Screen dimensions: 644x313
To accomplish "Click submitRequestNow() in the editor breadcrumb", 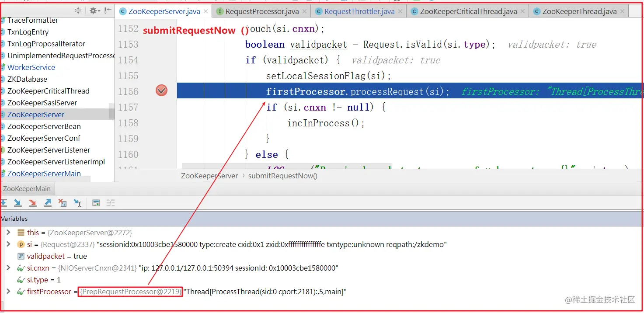I will pyautogui.click(x=283, y=176).
